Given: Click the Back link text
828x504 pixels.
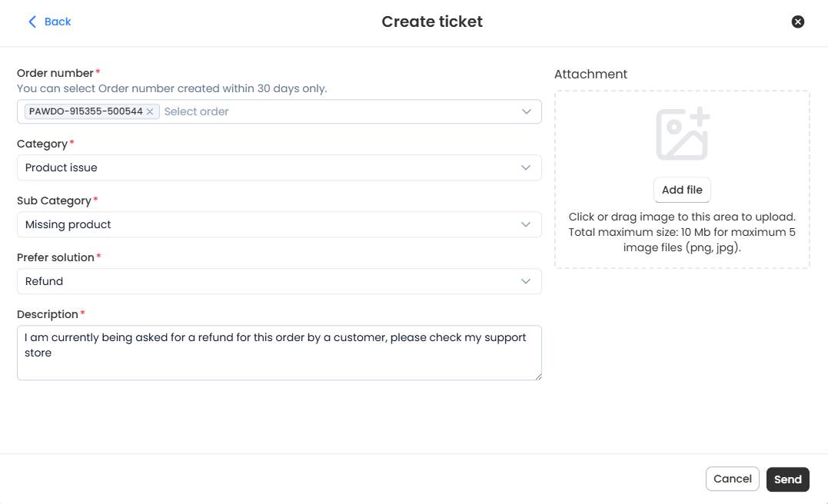Looking at the screenshot, I should pos(58,22).
